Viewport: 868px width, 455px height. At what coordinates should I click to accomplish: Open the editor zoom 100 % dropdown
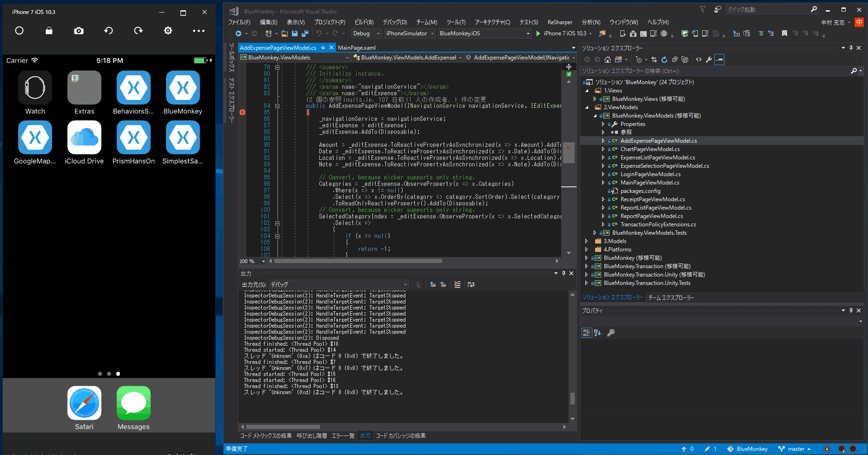252,261
